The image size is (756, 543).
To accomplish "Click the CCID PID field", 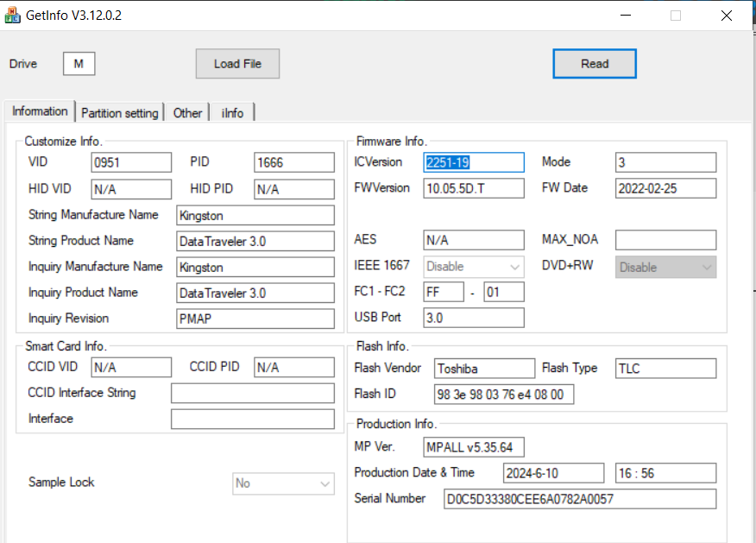I will (x=294, y=368).
